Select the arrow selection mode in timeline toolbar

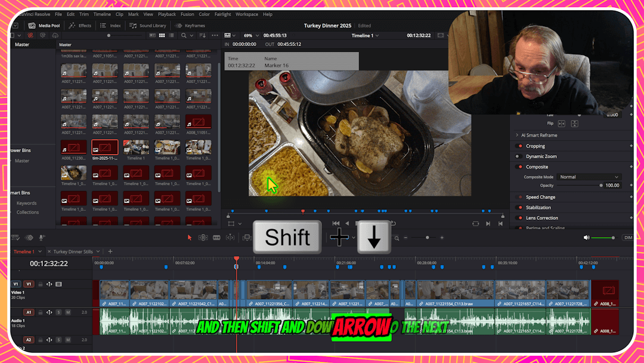tap(190, 237)
